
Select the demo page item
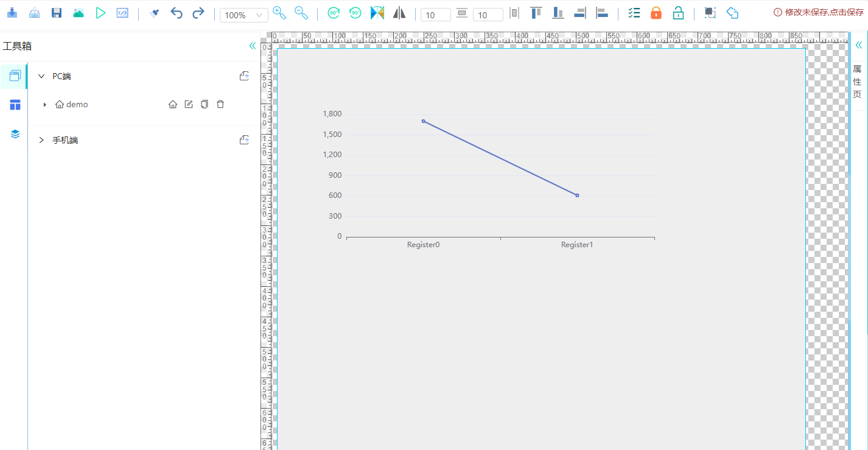point(72,105)
